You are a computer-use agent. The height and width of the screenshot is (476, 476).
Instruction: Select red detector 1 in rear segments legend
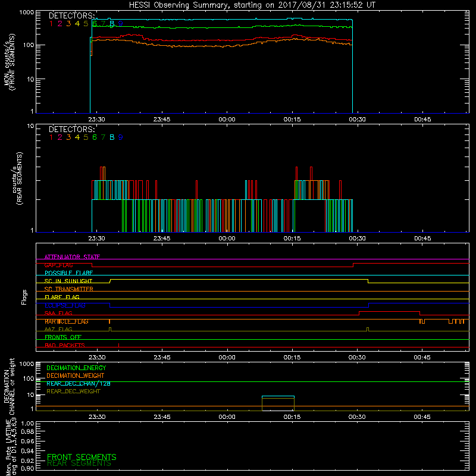pos(51,137)
